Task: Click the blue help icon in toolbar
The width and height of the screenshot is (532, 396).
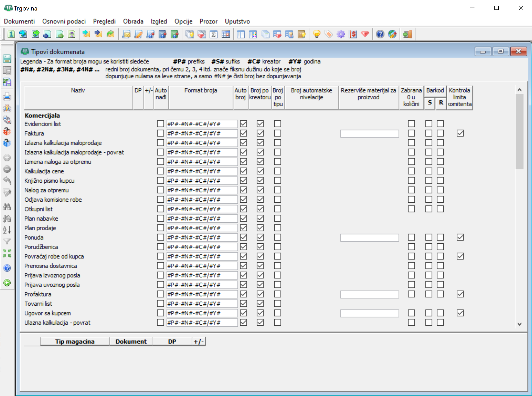Action: (380, 34)
